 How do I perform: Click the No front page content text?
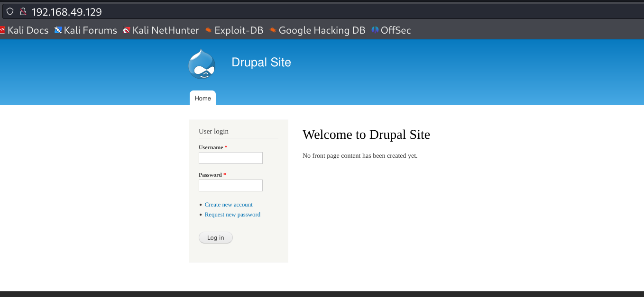click(x=360, y=156)
